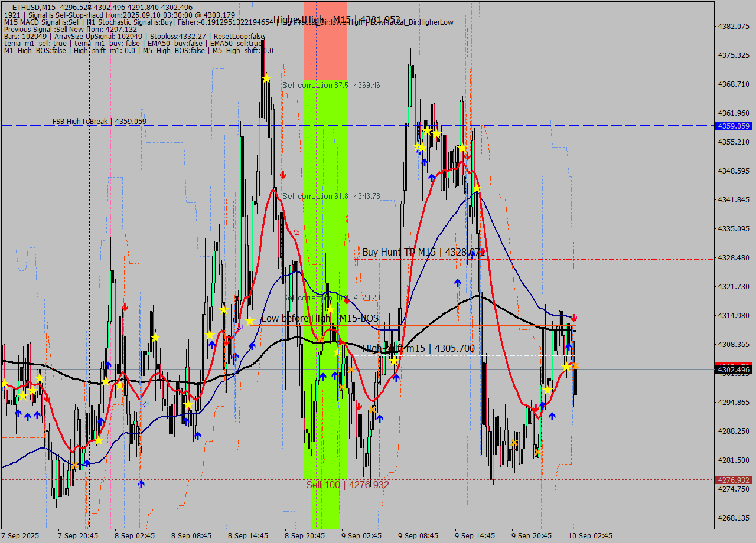
Task: Click inside the green highlighted correction zone
Action: (325, 236)
